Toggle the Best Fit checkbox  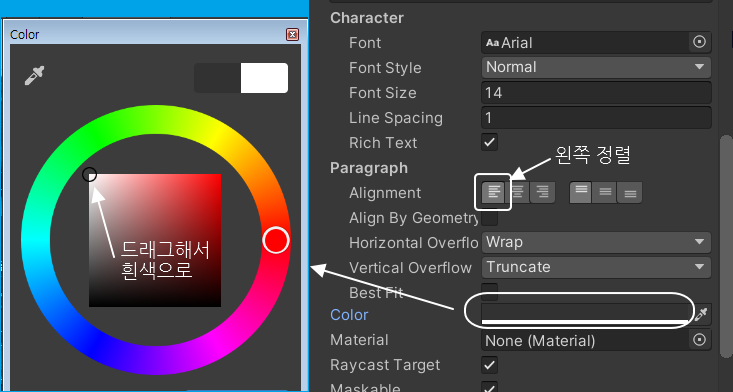click(489, 292)
